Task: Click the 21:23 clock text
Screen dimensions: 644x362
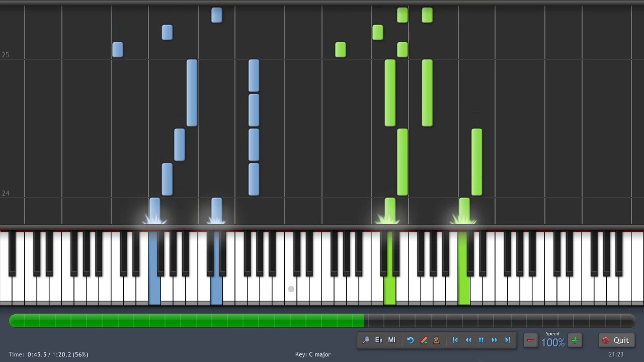Action: (616, 354)
